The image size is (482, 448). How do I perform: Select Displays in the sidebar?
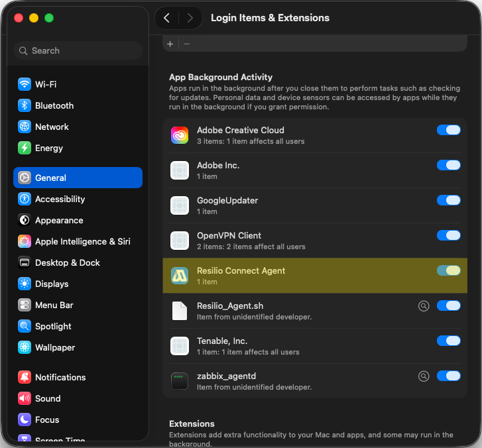[x=78, y=284]
